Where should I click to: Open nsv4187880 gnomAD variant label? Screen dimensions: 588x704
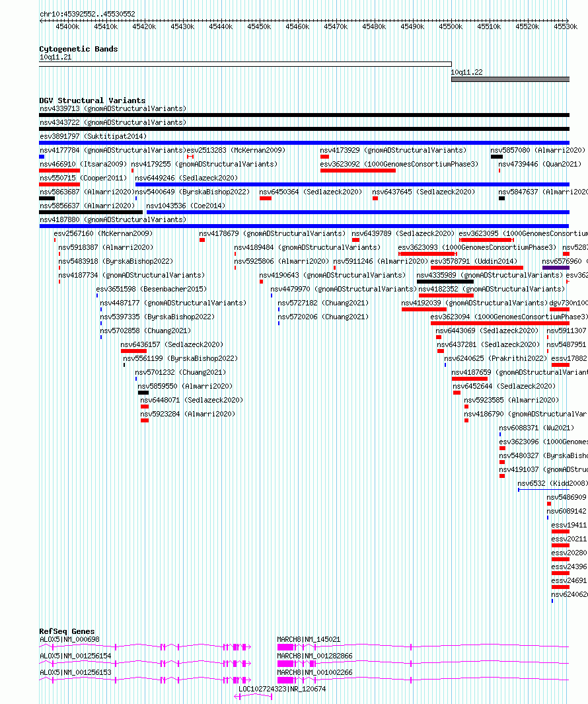(x=113, y=220)
